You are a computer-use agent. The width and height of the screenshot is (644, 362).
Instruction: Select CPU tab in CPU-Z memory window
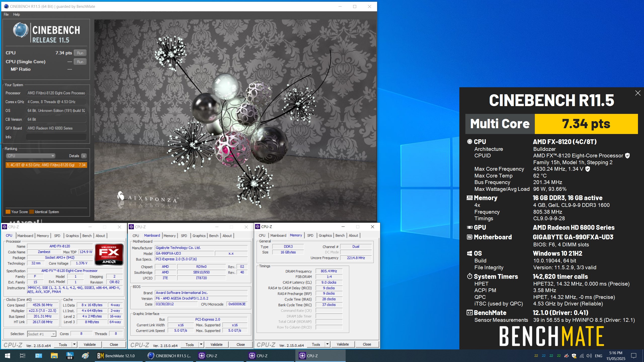262,235
